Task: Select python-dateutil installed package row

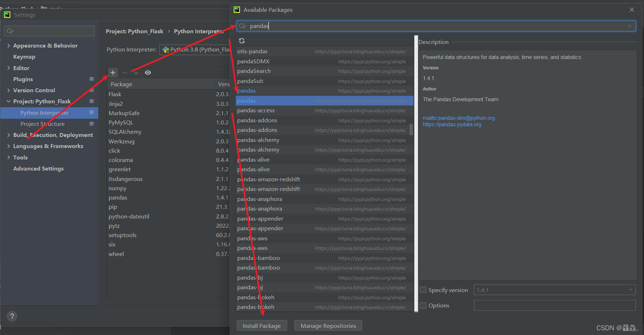Action: click(169, 216)
